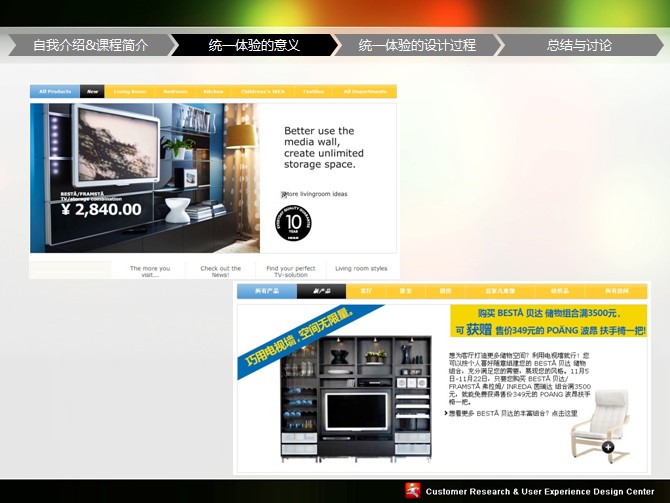
Task: Click the yellow BESTÅ 贝达 promotion banner
Action: click(x=549, y=321)
